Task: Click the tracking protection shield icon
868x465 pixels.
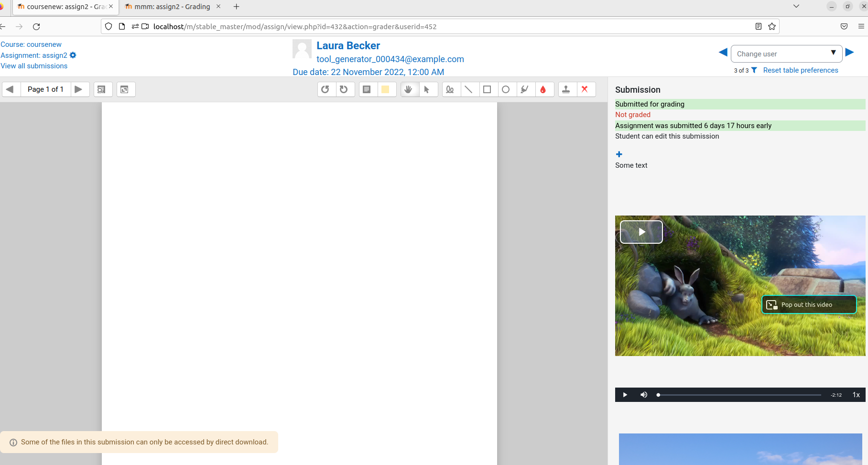Action: [108, 26]
